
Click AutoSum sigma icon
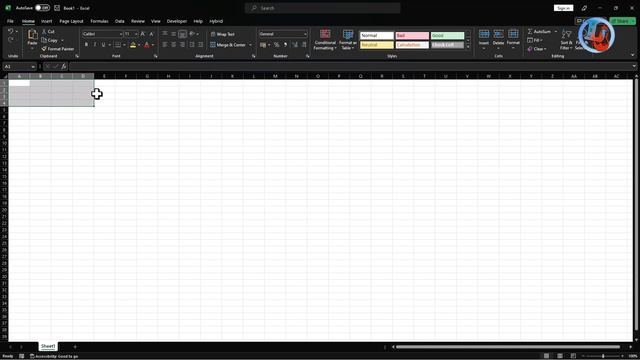pyautogui.click(x=530, y=31)
